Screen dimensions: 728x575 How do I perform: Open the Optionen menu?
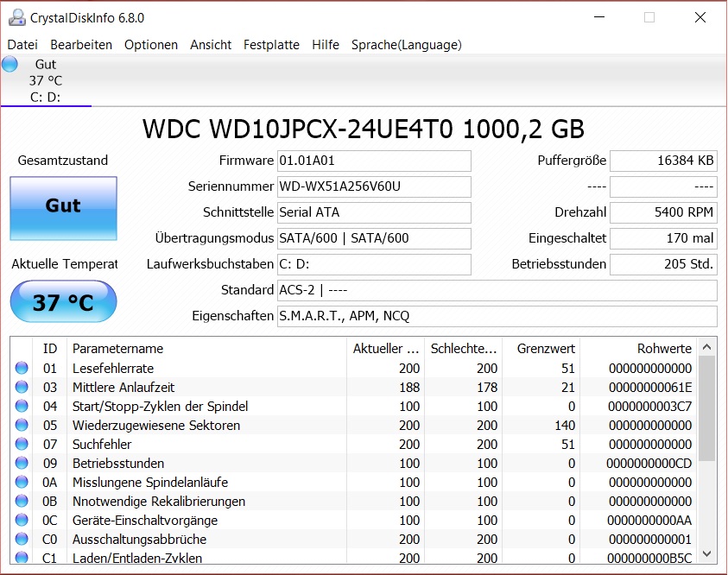click(x=151, y=45)
